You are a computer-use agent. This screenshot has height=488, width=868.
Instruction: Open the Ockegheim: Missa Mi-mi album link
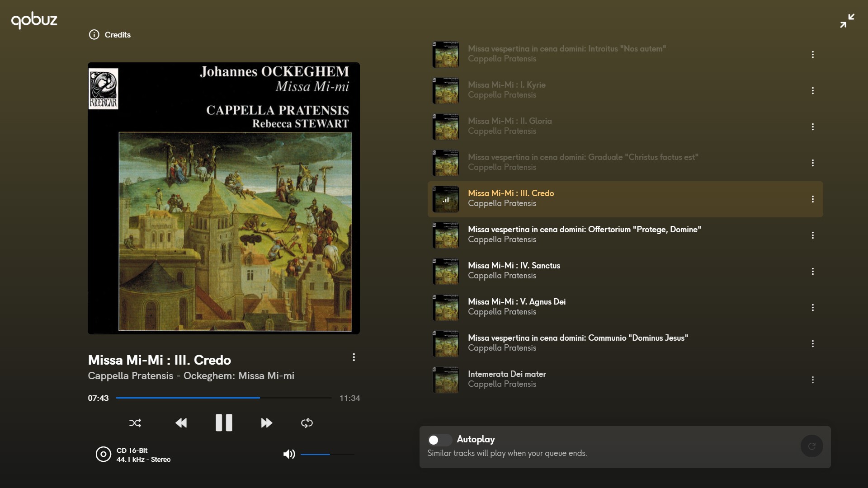pos(239,376)
